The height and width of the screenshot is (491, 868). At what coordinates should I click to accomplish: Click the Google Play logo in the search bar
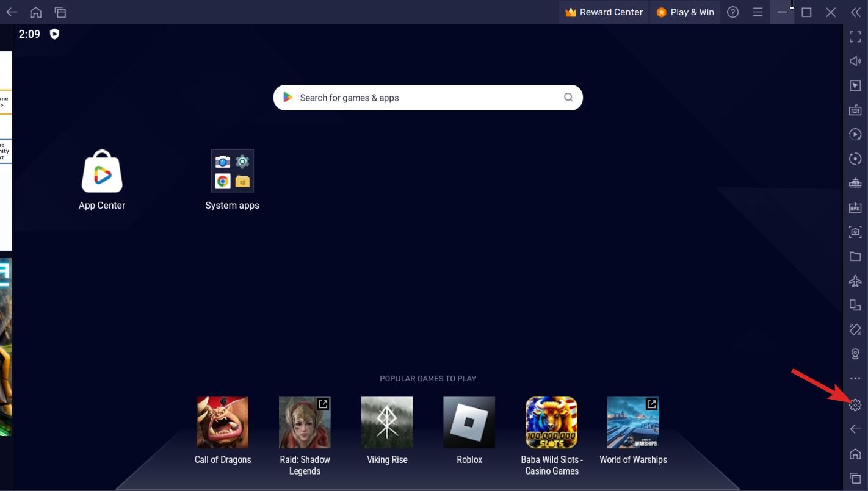288,98
